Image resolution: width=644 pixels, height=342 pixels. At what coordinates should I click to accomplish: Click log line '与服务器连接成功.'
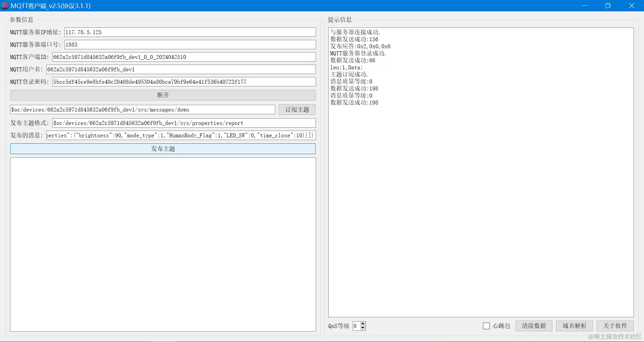pos(355,32)
